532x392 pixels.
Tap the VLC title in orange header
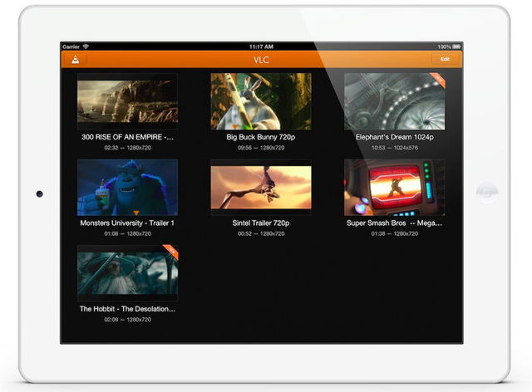point(261,60)
